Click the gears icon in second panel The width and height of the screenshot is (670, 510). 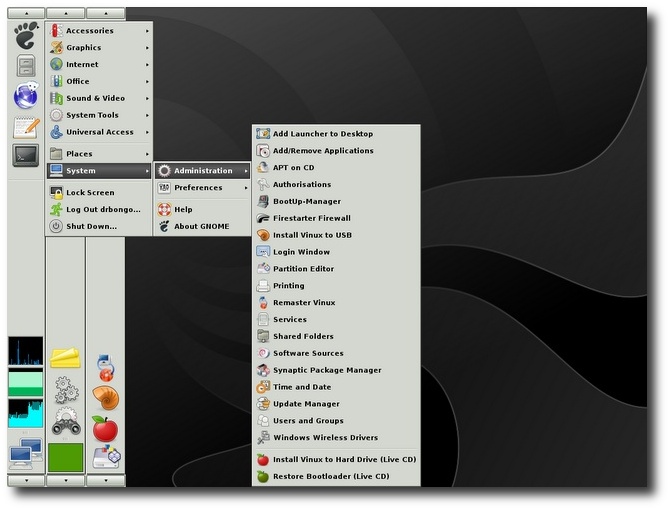tap(66, 390)
